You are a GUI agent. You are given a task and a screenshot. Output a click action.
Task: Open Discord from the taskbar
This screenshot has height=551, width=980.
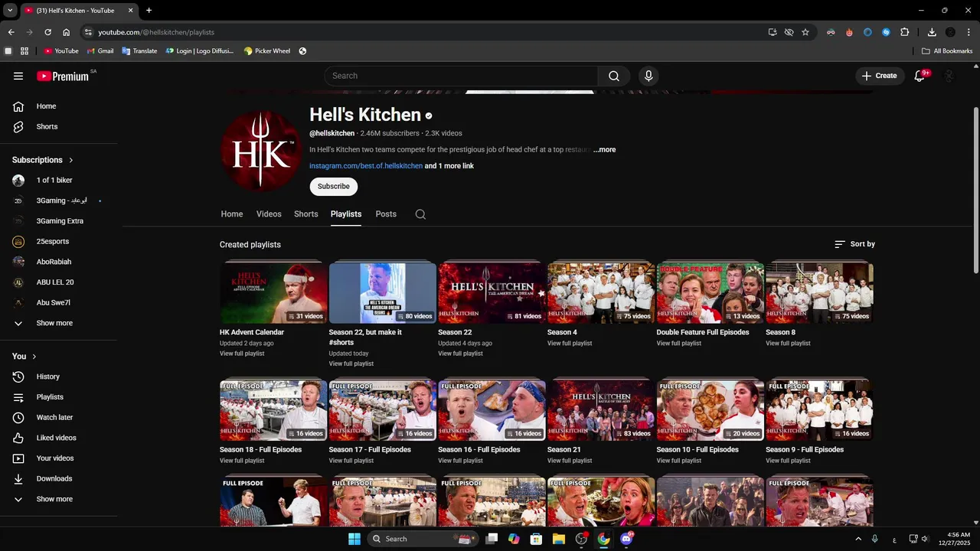click(x=626, y=539)
